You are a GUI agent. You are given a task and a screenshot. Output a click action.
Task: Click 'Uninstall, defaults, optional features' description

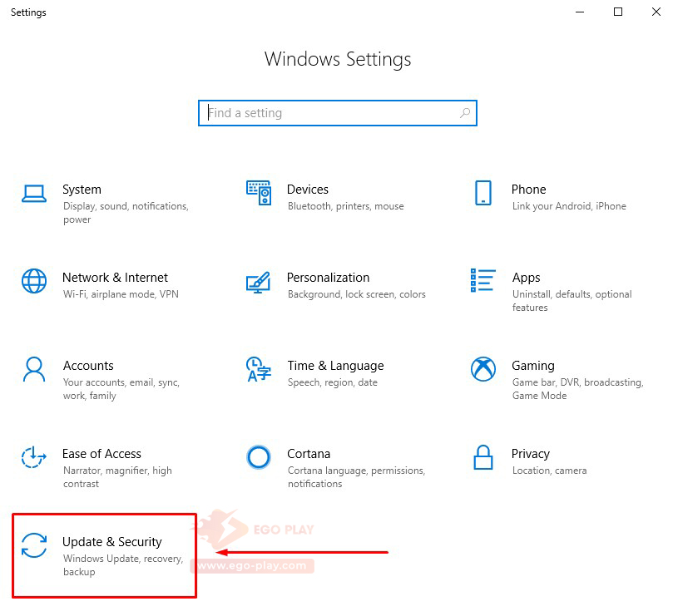572,301
